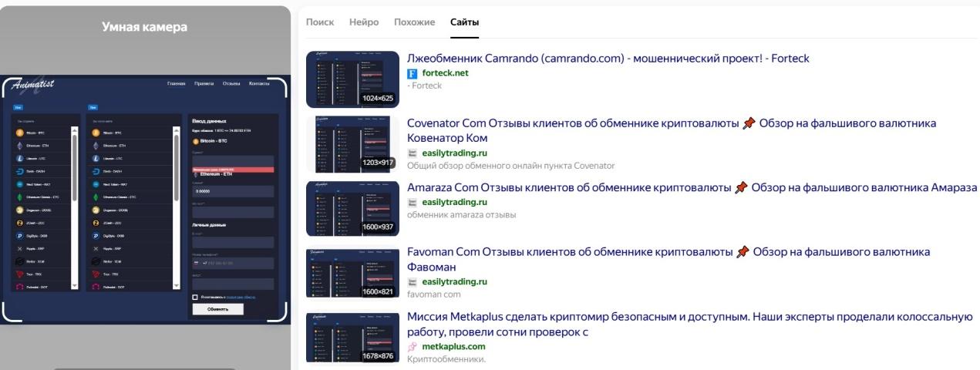The width and height of the screenshot is (980, 370).
Task: Click the metkaplus.com favicon
Action: pyautogui.click(x=412, y=346)
